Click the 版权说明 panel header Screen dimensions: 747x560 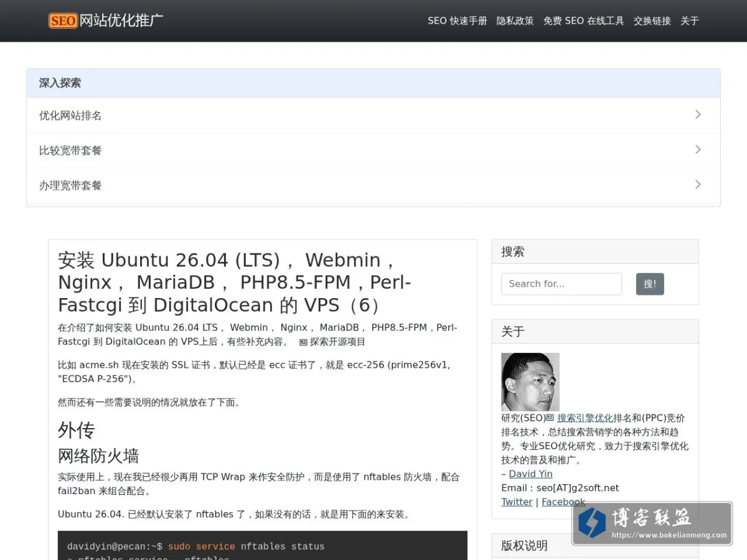click(x=595, y=546)
